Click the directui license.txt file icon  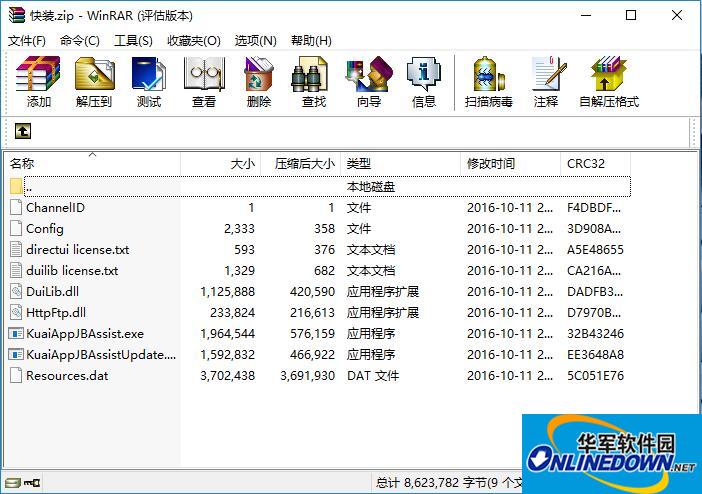[x=16, y=249]
